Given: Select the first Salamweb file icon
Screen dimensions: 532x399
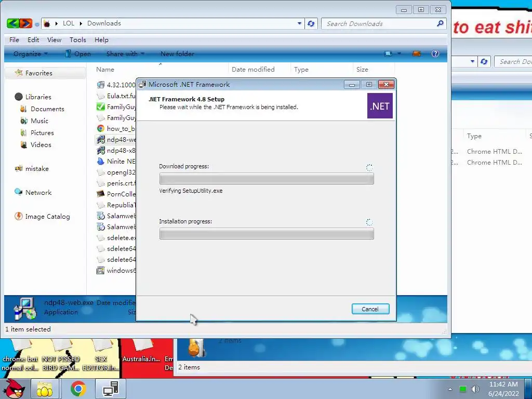Looking at the screenshot, I should [x=101, y=216].
